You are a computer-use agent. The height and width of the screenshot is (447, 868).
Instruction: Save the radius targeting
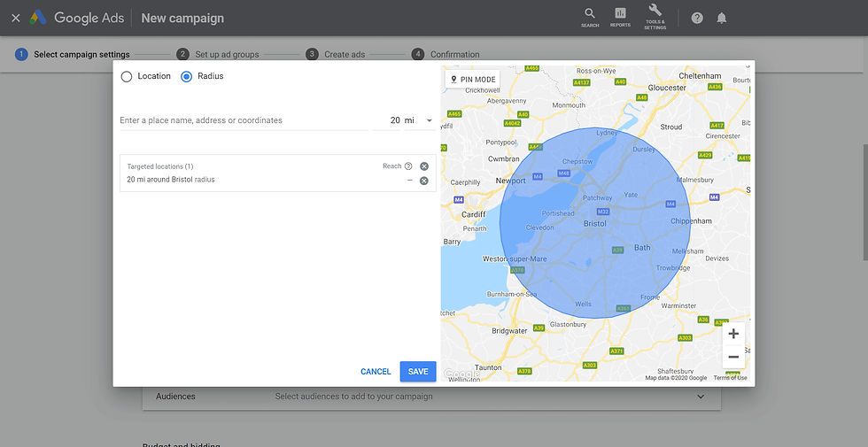[418, 372]
